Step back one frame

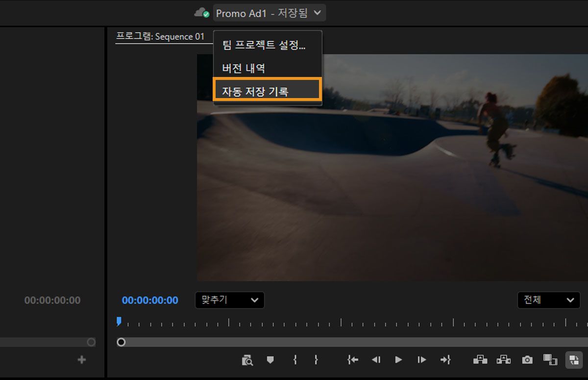click(x=376, y=359)
